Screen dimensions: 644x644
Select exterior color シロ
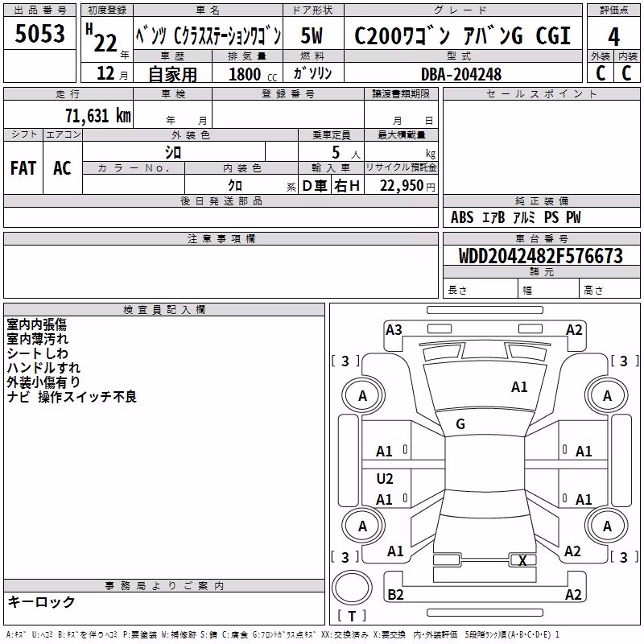(x=173, y=153)
